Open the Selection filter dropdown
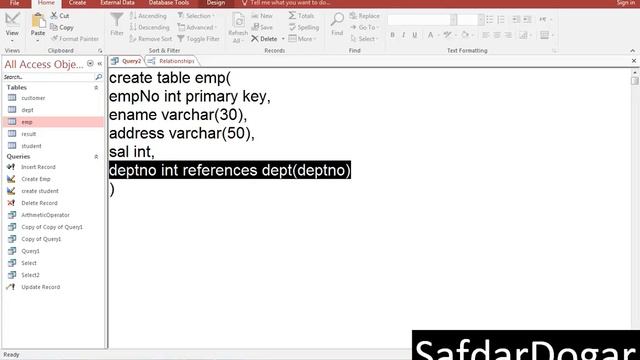Screen dimensions: 640x360 coord(196,16)
